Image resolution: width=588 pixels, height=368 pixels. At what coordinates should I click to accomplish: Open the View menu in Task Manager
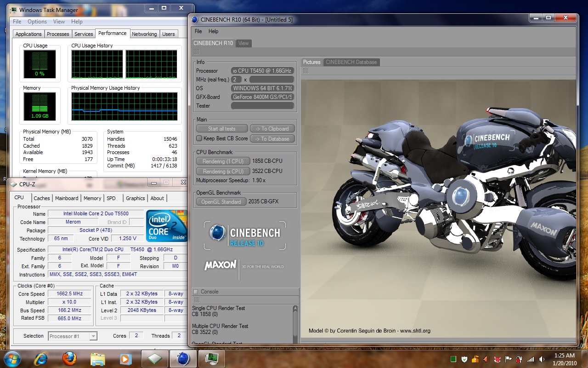(59, 22)
